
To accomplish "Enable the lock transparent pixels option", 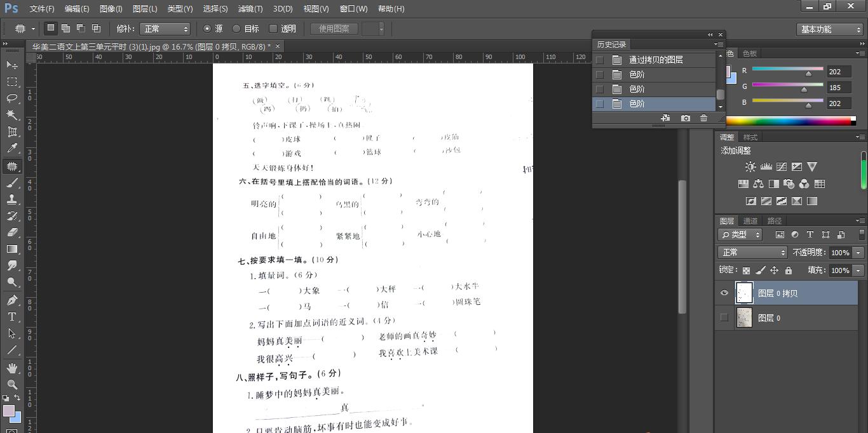I will 746,270.
